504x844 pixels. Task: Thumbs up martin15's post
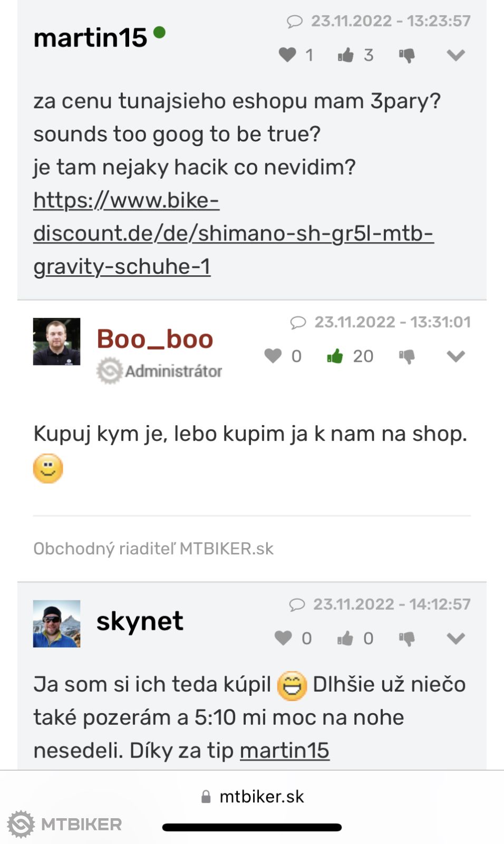click(346, 55)
